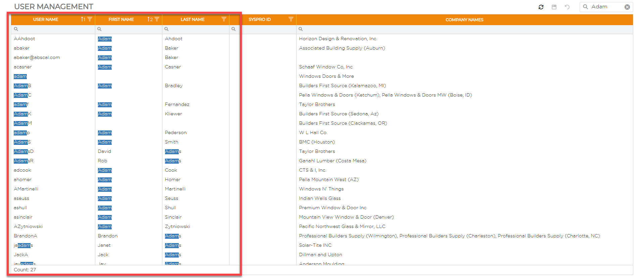Click Indian Wells Glass company
Image resolution: width=644 pixels, height=278 pixels.
coord(320,198)
